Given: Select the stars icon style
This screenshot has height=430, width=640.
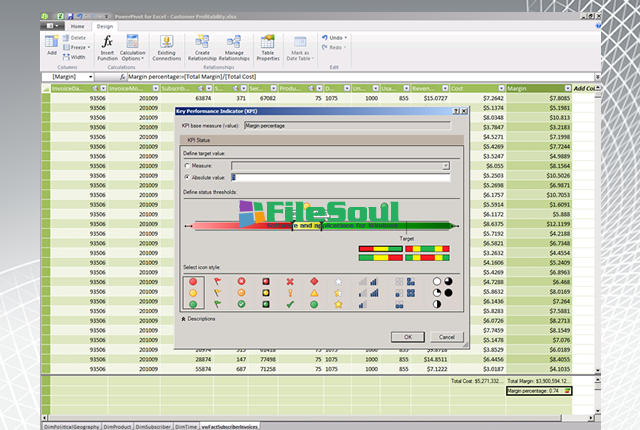Looking at the screenshot, I should [339, 293].
